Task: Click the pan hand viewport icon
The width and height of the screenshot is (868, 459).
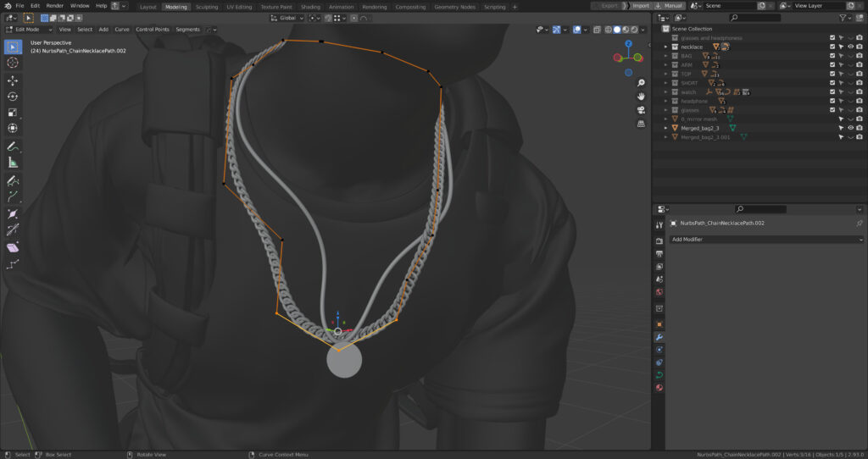Action: click(642, 96)
